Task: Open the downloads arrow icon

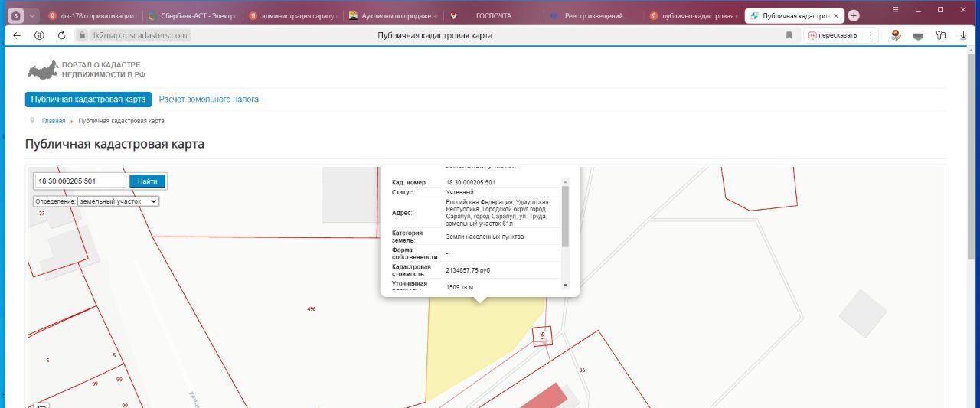Action: [963, 35]
